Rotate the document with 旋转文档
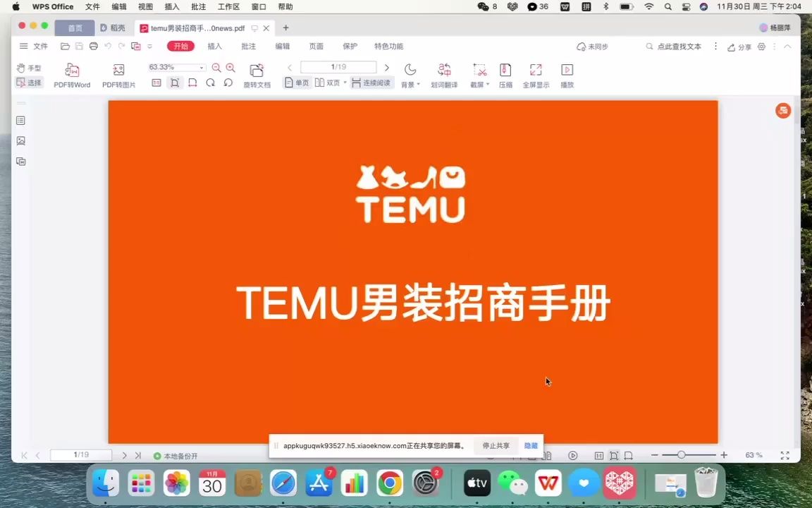This screenshot has width=812, height=508. click(x=257, y=75)
